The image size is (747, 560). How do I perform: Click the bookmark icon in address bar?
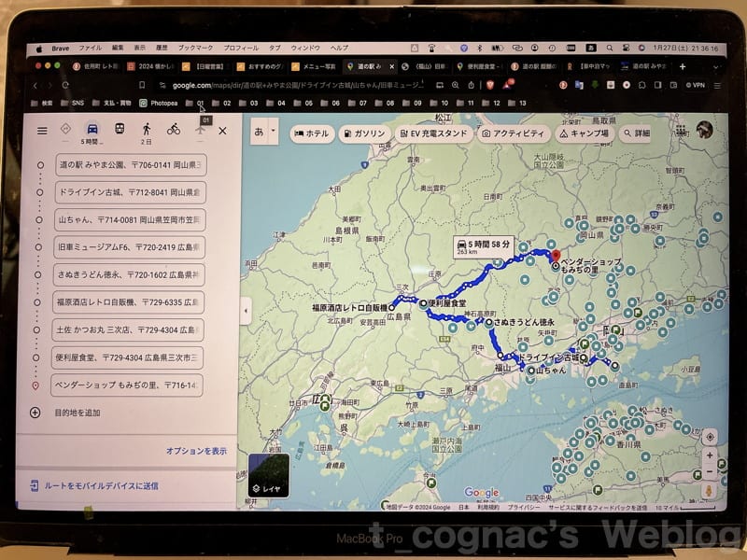coord(142,85)
